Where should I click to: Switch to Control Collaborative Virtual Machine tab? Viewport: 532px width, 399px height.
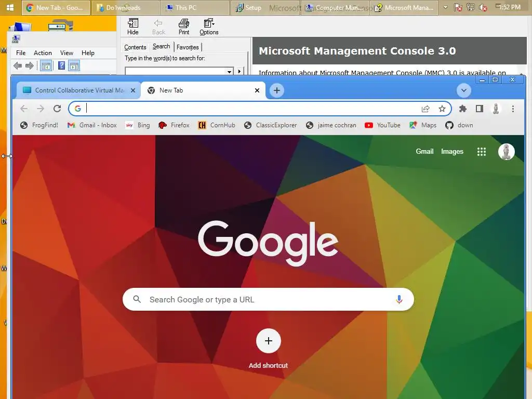point(79,90)
